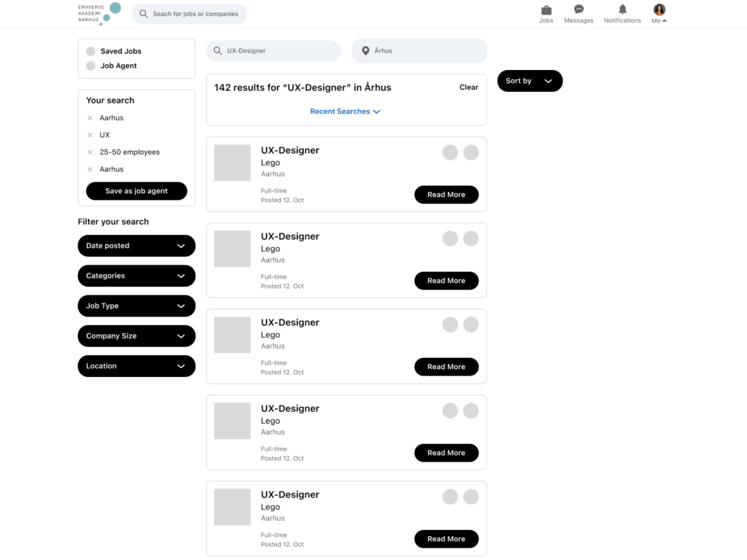Click left circle icon on second job card
747x560 pixels.
tap(449, 238)
